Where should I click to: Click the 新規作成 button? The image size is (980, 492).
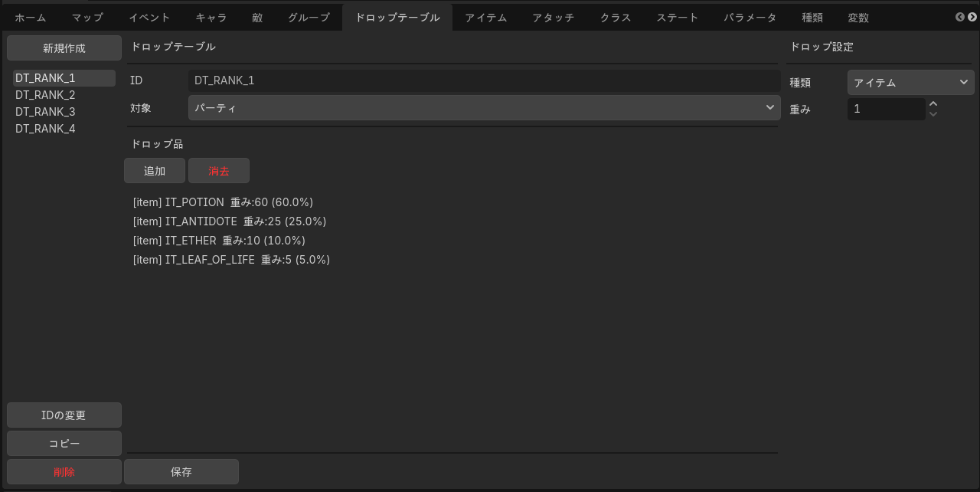tap(64, 48)
